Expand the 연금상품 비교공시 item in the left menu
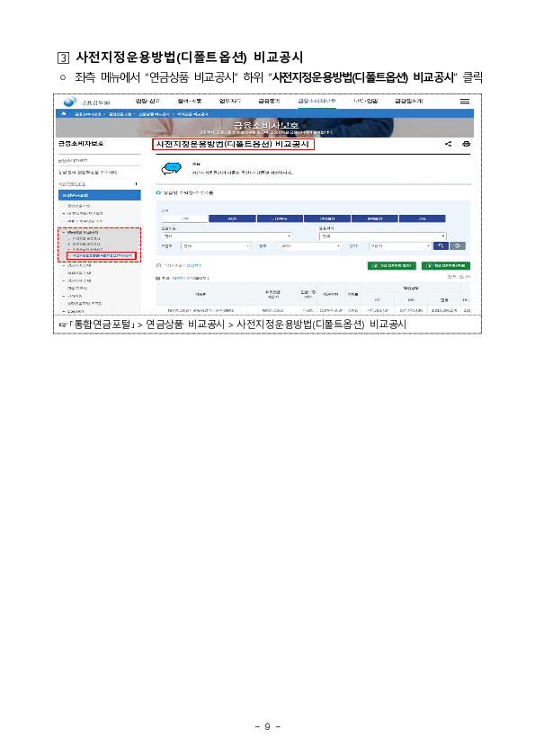This screenshot has height=756, width=535. click(81, 233)
